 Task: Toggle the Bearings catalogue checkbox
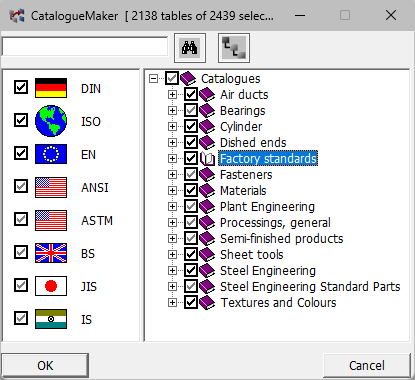(x=191, y=111)
